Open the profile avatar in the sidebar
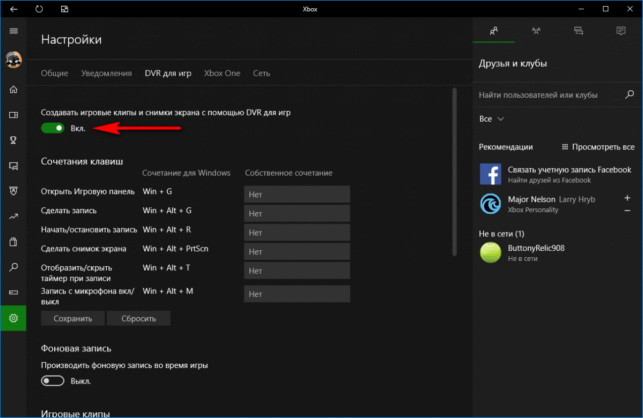 [14, 60]
